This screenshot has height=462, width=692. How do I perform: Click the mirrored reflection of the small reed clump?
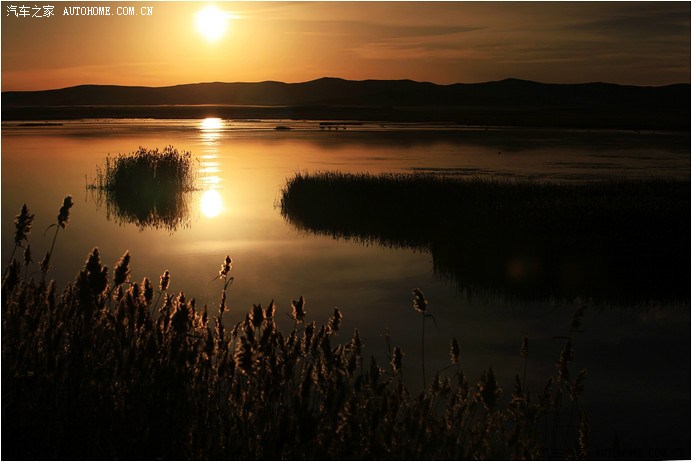click(148, 208)
